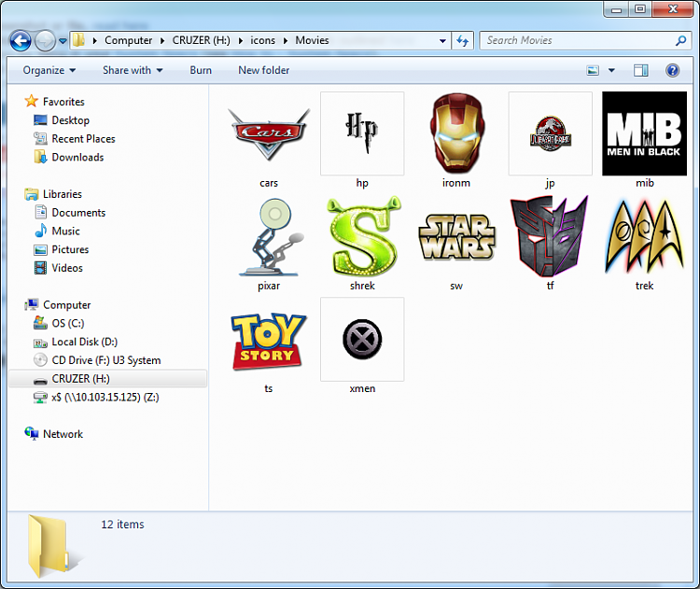This screenshot has width=700, height=589.
Task: Select the hp Harry Potter icon
Action: [x=362, y=134]
